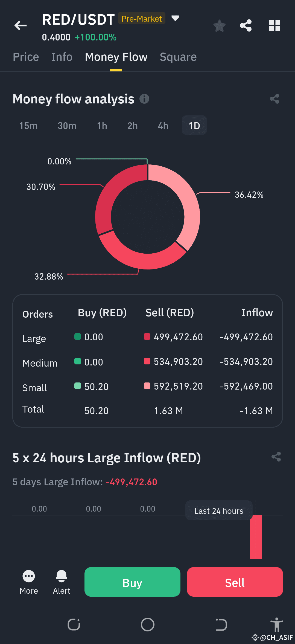Tap the red Sell button
The height and width of the screenshot is (644, 295).
[x=235, y=582]
